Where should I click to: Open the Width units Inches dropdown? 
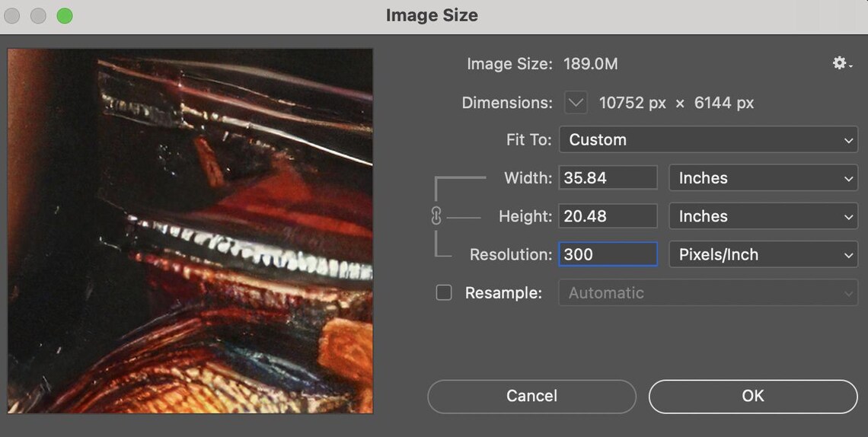pos(764,178)
